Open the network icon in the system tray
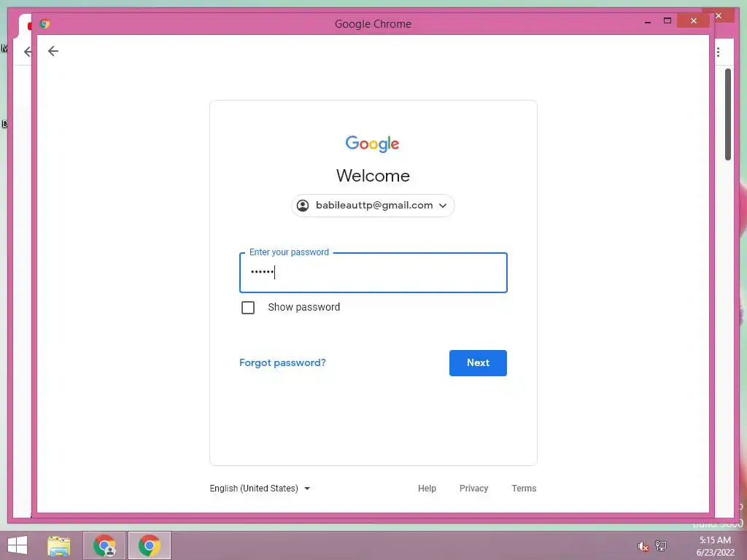 pos(661,545)
